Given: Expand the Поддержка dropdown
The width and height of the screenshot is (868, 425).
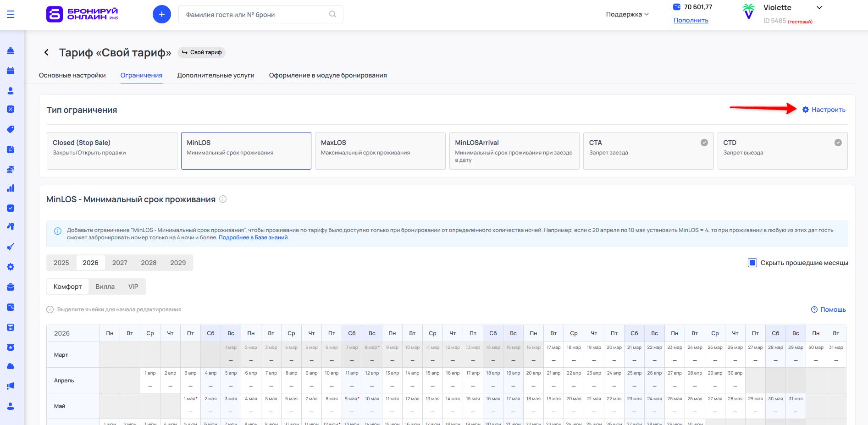Looking at the screenshot, I should [627, 15].
